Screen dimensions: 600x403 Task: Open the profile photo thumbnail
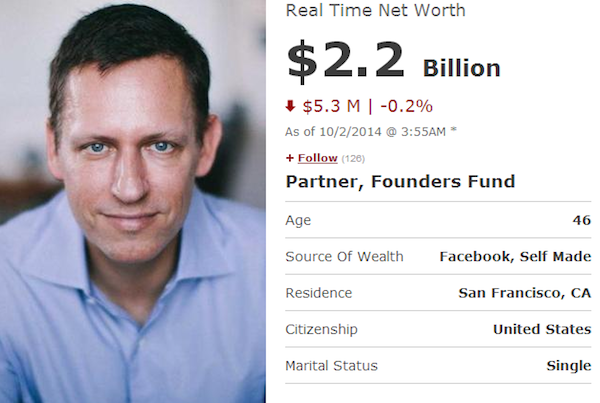132,201
